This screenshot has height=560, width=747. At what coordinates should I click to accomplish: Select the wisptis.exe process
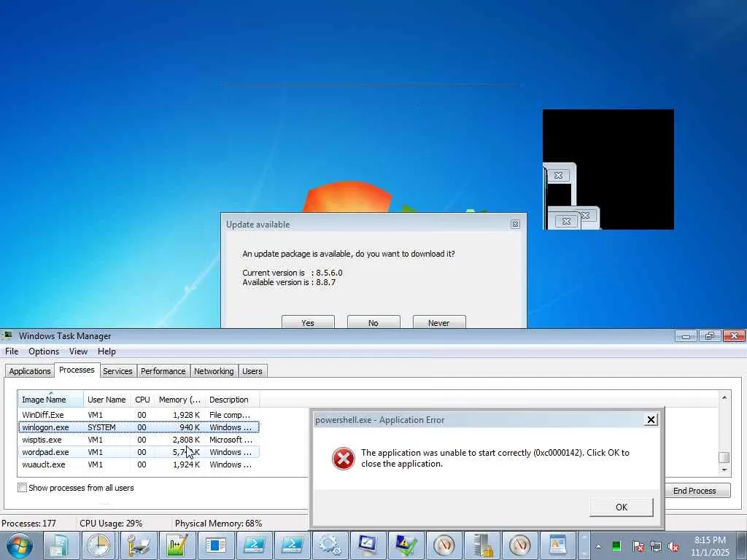139,440
